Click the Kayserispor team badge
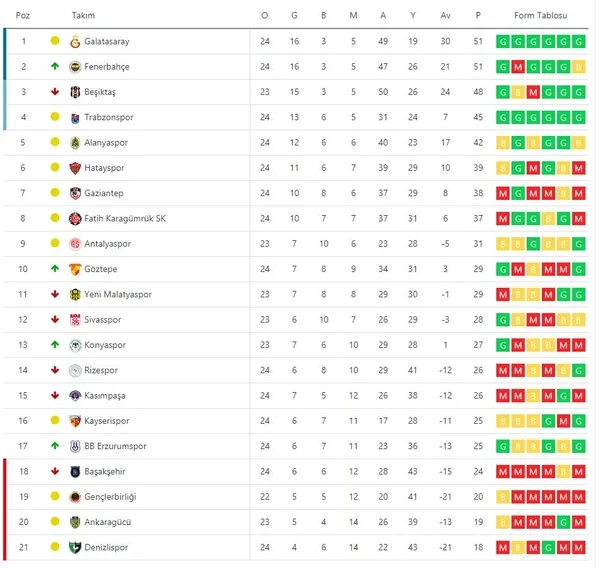The height and width of the screenshot is (568, 600). coord(75,421)
